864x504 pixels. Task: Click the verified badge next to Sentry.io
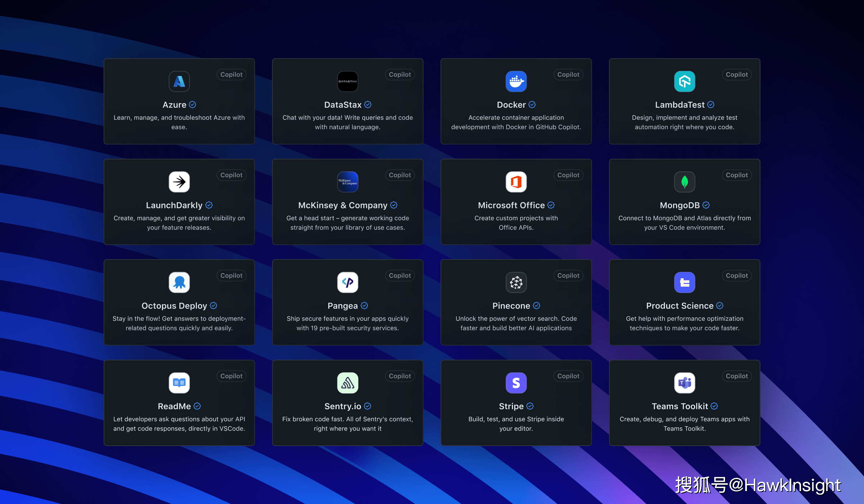368,406
